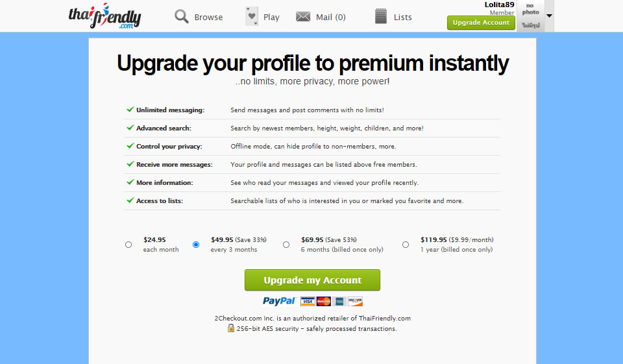Open Mail (0) inbox

330,18
